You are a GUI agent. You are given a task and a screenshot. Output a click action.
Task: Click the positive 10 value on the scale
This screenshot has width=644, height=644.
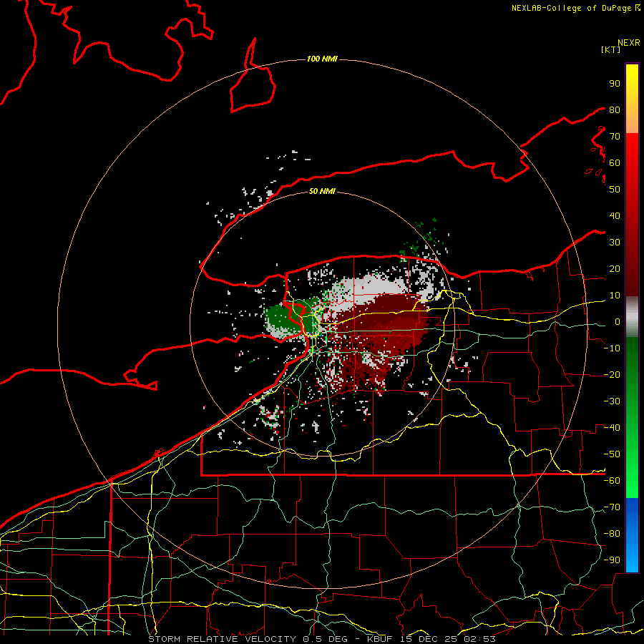click(x=615, y=296)
